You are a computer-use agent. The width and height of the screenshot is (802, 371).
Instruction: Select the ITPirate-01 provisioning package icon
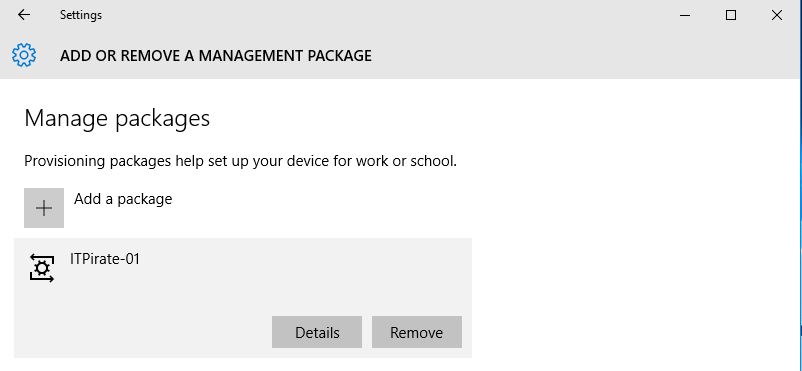click(x=42, y=268)
